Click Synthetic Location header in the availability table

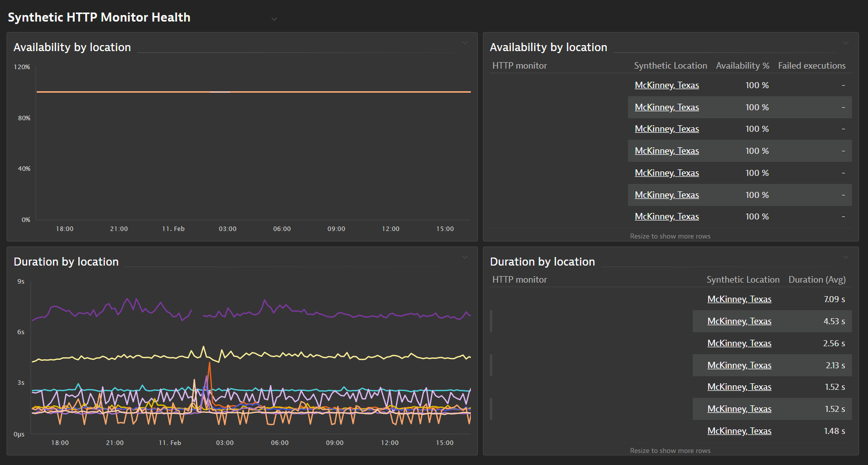670,66
